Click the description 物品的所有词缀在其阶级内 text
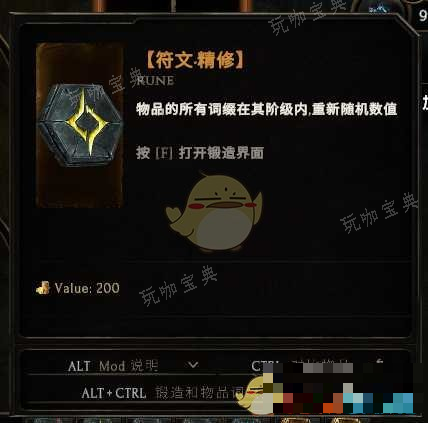Image resolution: width=428 pixels, height=423 pixels. point(221,109)
